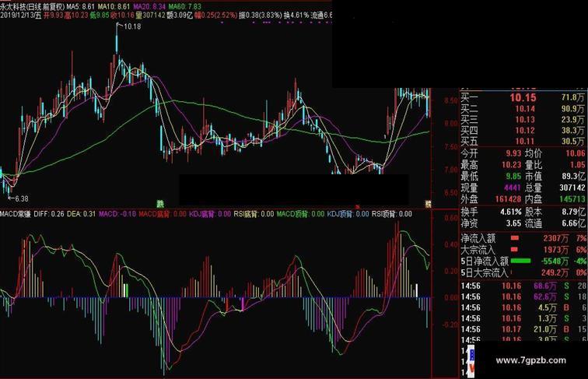Click the green MACD顶背: 0.00 label
This screenshot has height=379, width=588.
point(300,214)
